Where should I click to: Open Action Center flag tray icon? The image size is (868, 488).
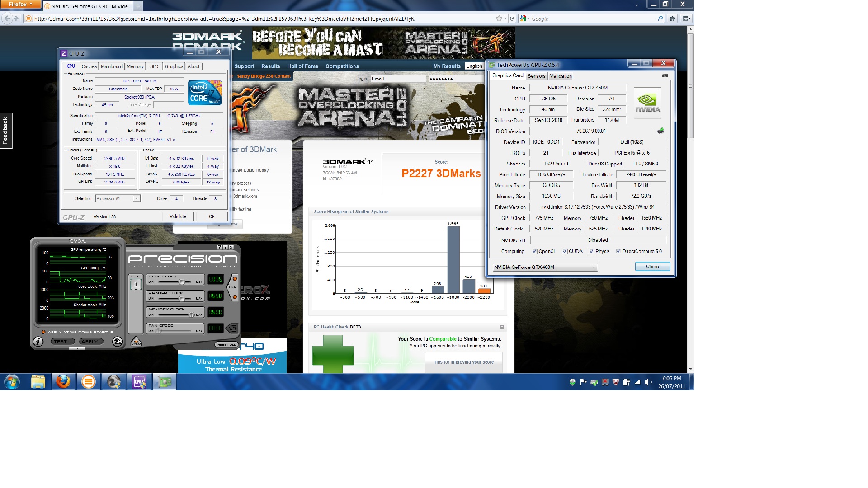click(x=583, y=382)
